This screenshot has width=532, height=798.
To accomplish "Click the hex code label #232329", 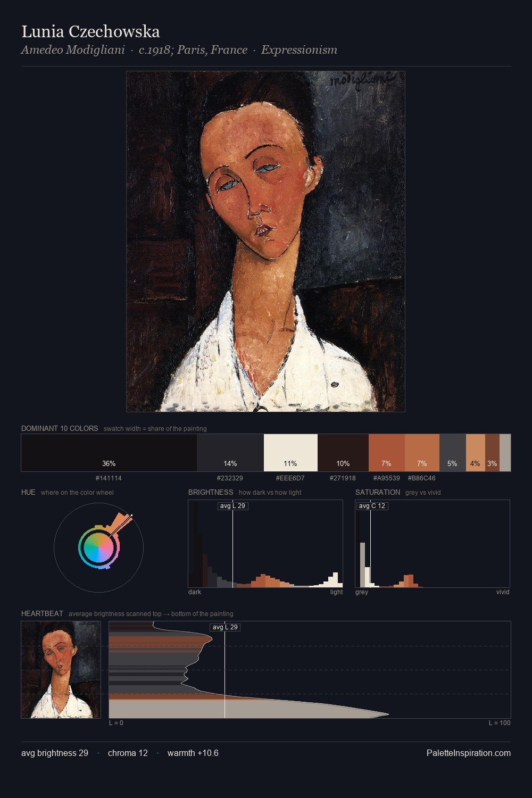I will [x=230, y=478].
